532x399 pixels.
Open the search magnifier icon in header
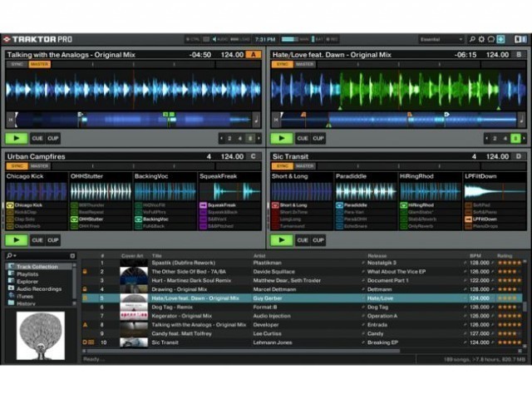tap(472, 39)
